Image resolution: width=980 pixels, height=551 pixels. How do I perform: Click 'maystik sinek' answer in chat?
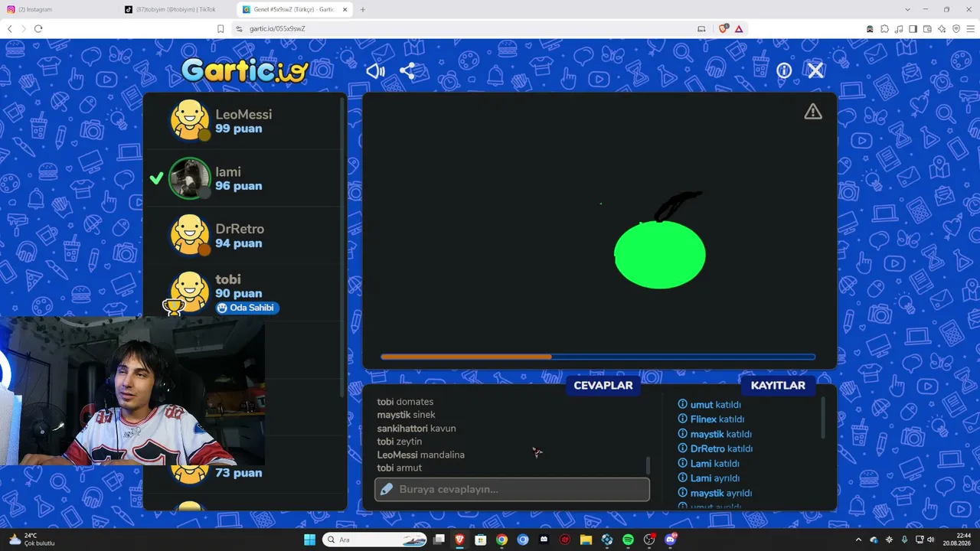click(407, 415)
